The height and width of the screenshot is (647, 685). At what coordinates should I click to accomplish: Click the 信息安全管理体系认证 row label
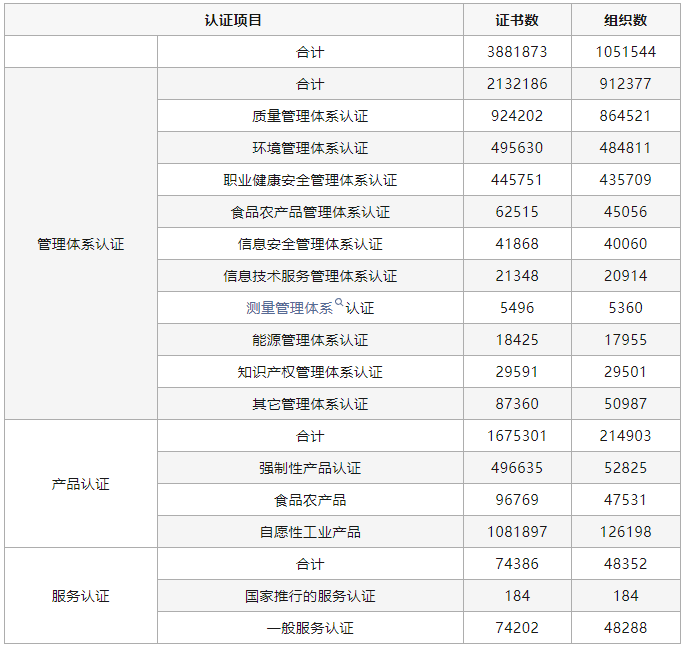[x=310, y=244]
